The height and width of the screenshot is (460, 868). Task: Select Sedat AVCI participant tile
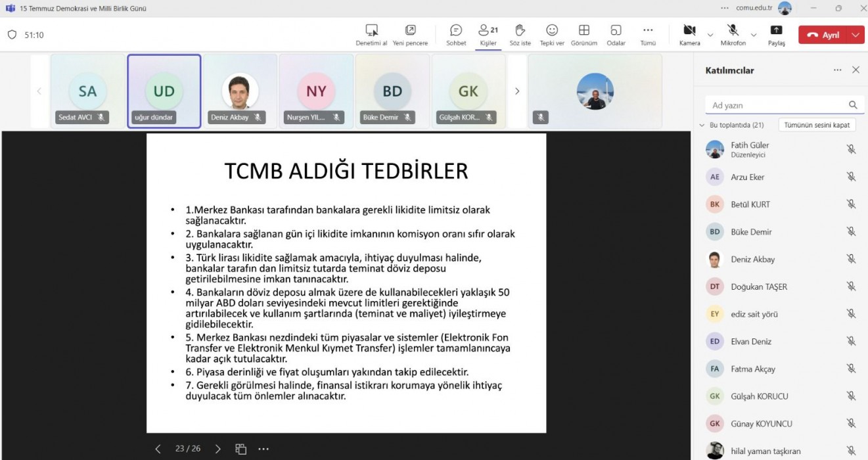coord(87,91)
